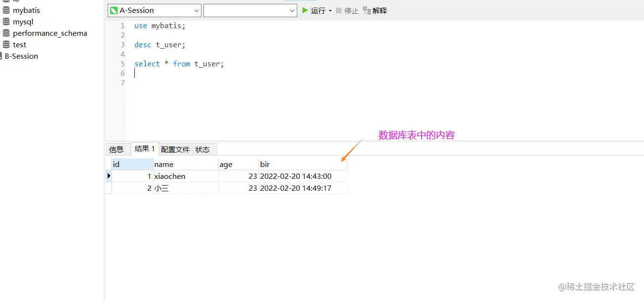The width and height of the screenshot is (644, 301).
Task: Select the B-Session connection in tree
Action: click(x=21, y=56)
